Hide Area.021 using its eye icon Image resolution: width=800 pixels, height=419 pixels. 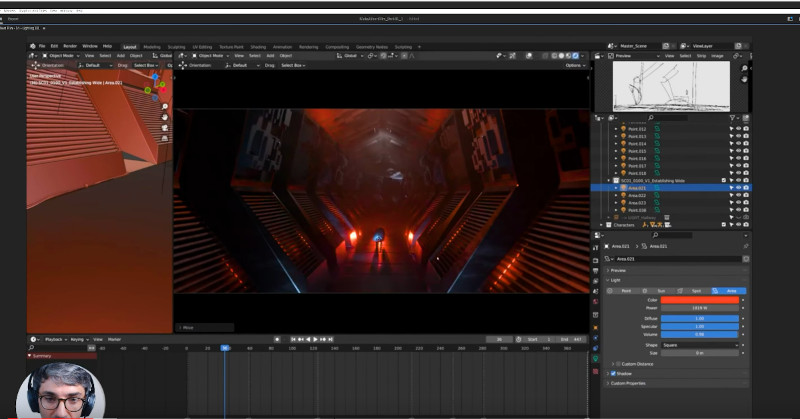(x=738, y=187)
